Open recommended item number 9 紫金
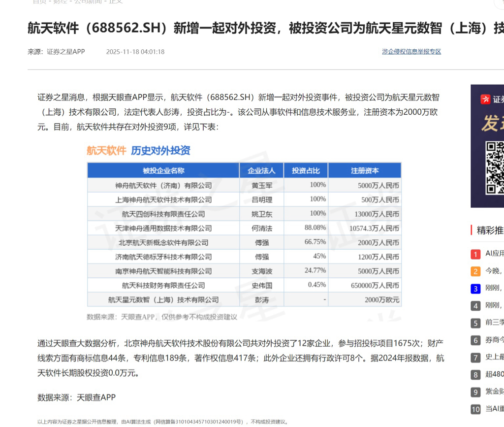 pyautogui.click(x=494, y=392)
